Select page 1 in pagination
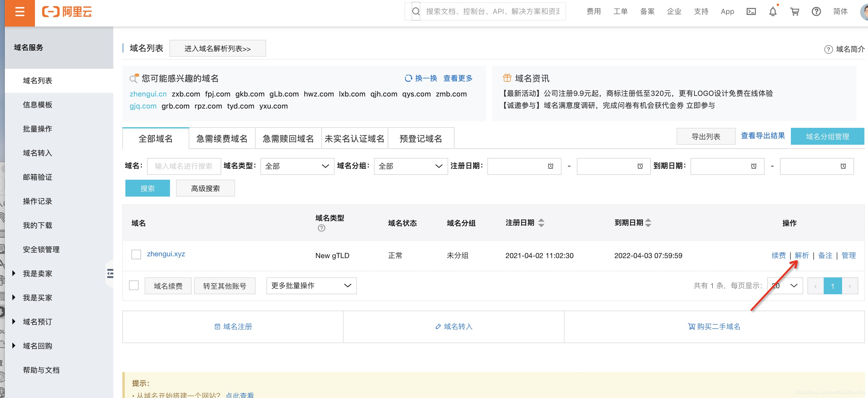Screen dimensions: 868x398 [x=833, y=286]
